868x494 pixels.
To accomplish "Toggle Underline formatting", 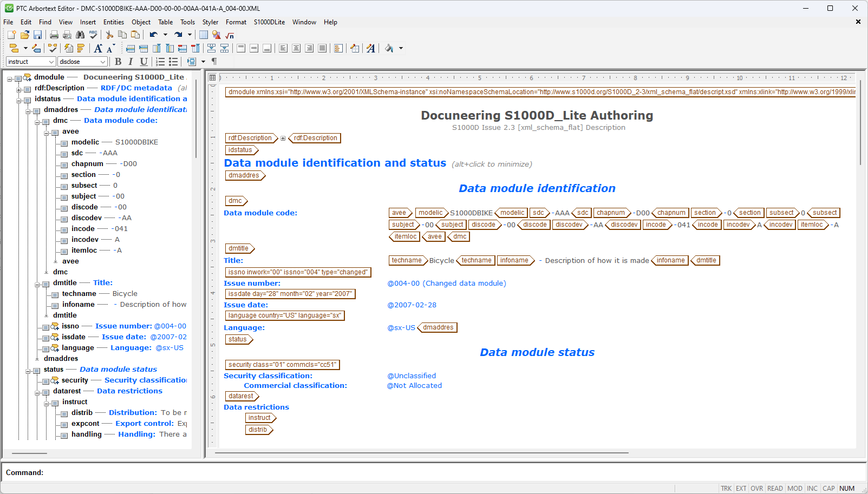I will [143, 62].
